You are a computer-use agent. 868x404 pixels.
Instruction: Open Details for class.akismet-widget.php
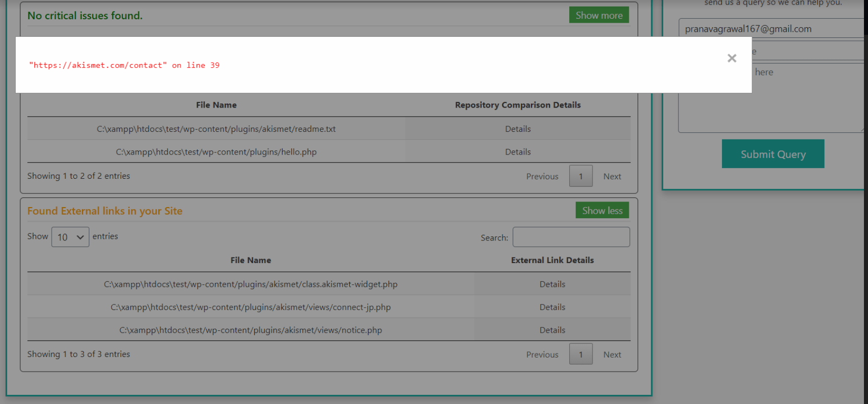[552, 284]
